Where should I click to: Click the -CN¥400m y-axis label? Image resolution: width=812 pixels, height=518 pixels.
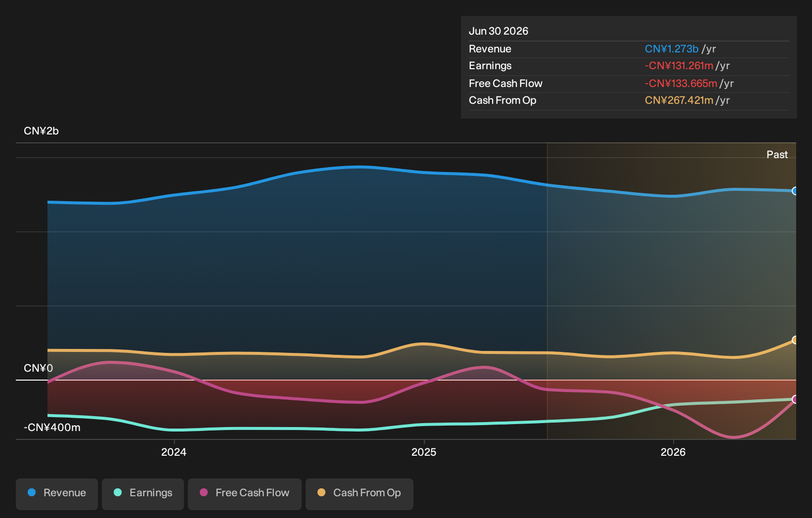point(52,428)
